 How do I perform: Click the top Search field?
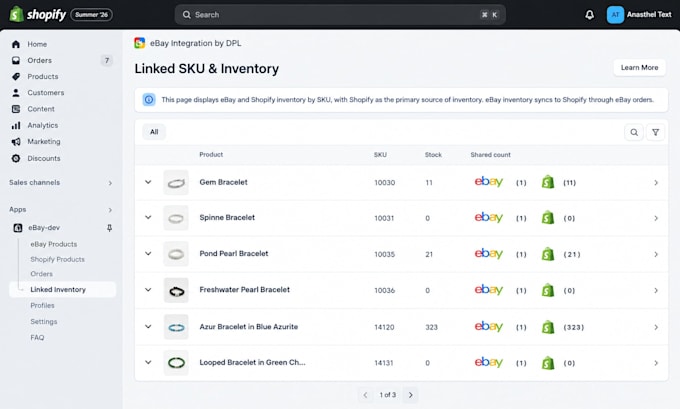(x=340, y=15)
